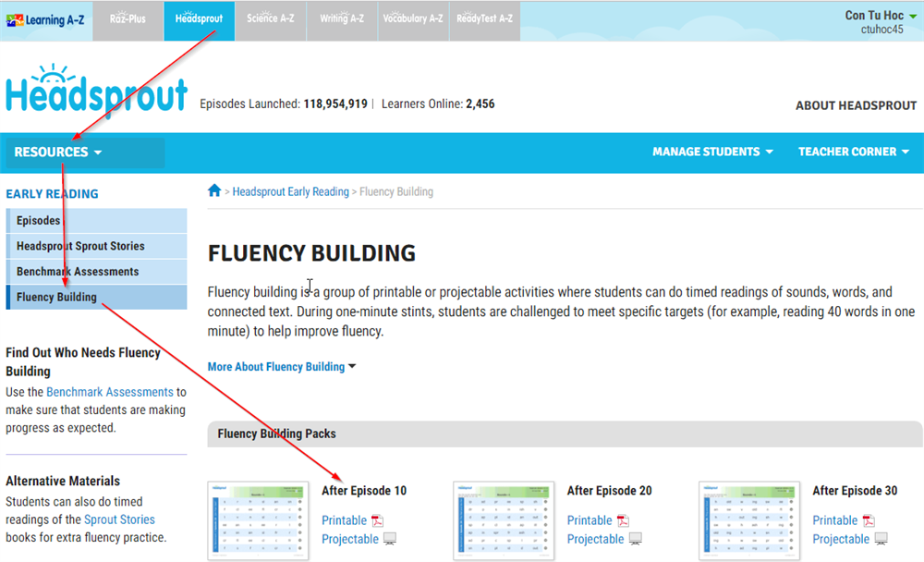Open PDF icon for After Episode 30
The image size is (924, 562).
869,520
